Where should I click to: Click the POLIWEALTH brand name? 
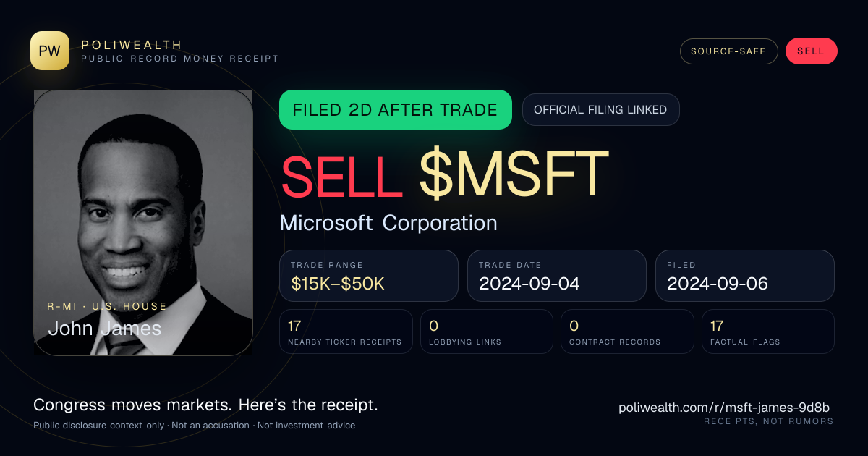click(x=132, y=45)
